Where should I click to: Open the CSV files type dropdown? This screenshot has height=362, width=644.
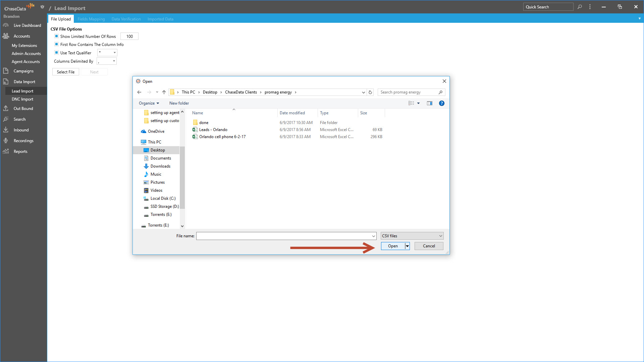[x=412, y=236]
